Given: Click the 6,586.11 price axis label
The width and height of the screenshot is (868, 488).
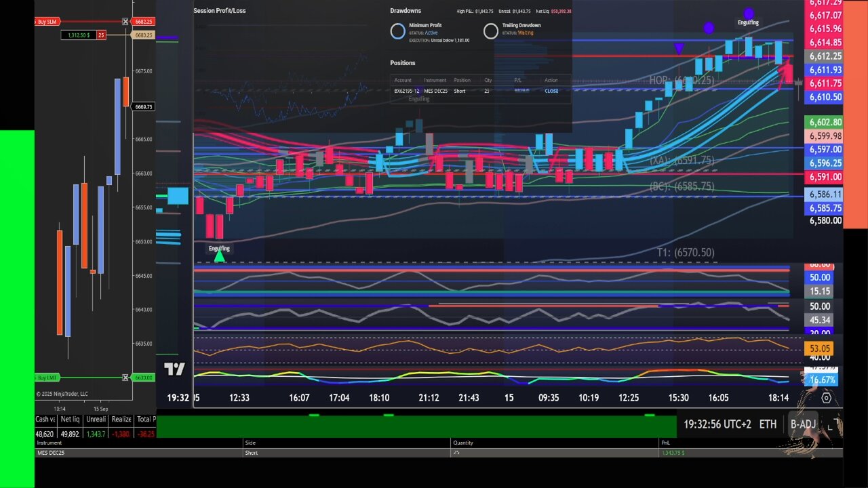Looking at the screenshot, I should 825,194.
